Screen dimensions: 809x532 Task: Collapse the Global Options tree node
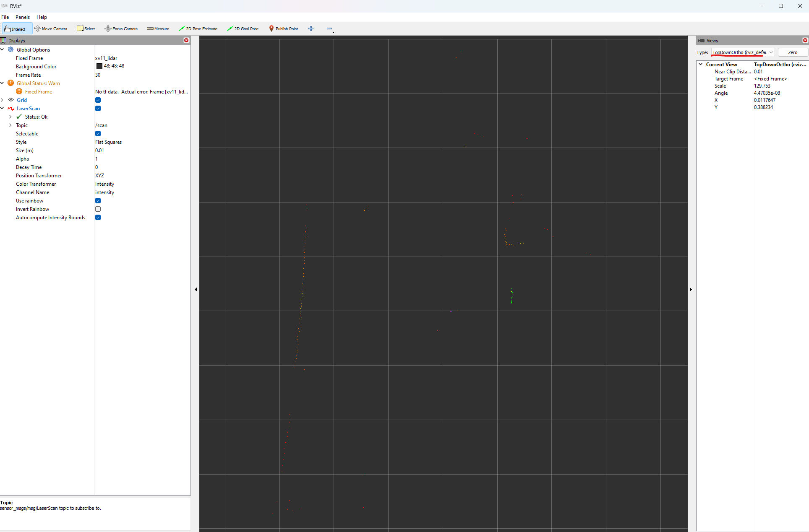click(x=3, y=49)
